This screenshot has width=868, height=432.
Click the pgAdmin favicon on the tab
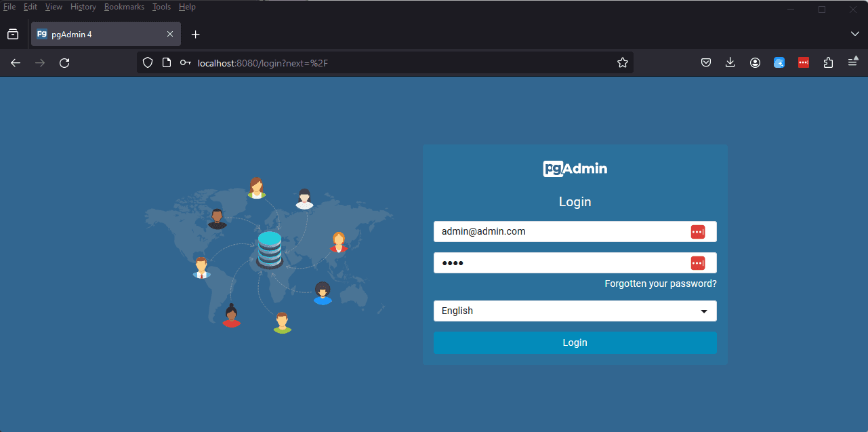pyautogui.click(x=42, y=35)
